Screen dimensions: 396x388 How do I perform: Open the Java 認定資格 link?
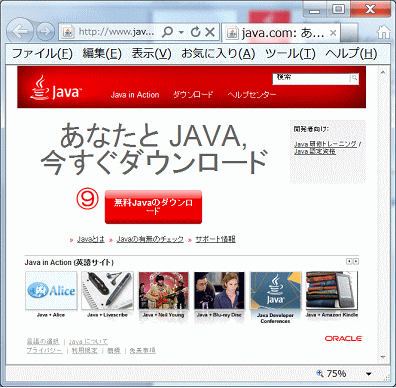tap(315, 151)
